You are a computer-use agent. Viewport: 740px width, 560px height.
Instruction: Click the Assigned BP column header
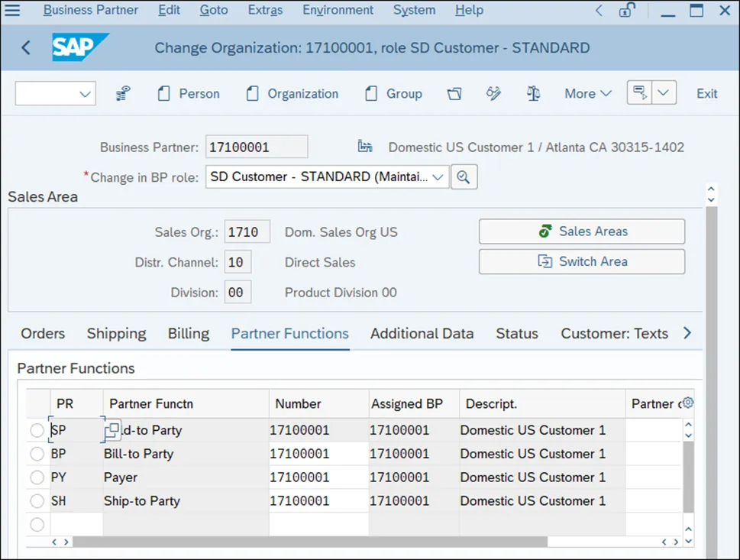414,403
